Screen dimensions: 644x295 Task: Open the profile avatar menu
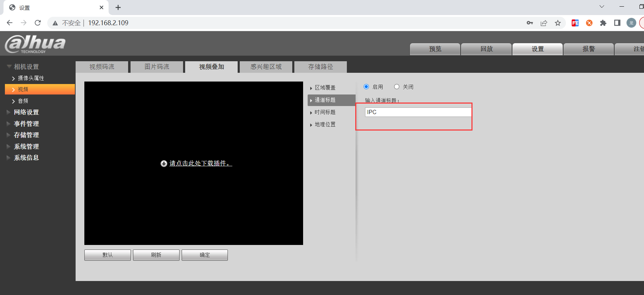click(x=631, y=23)
